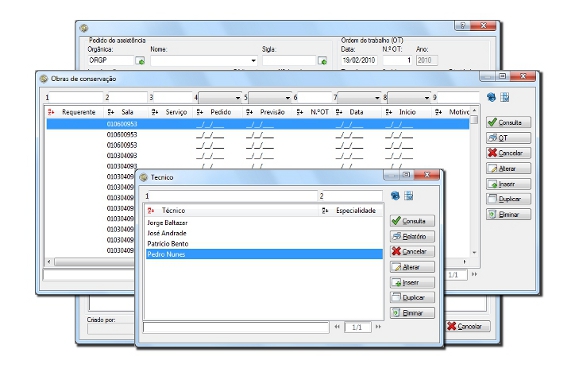
Task: Sort by the Motivo column
Action: click(459, 112)
